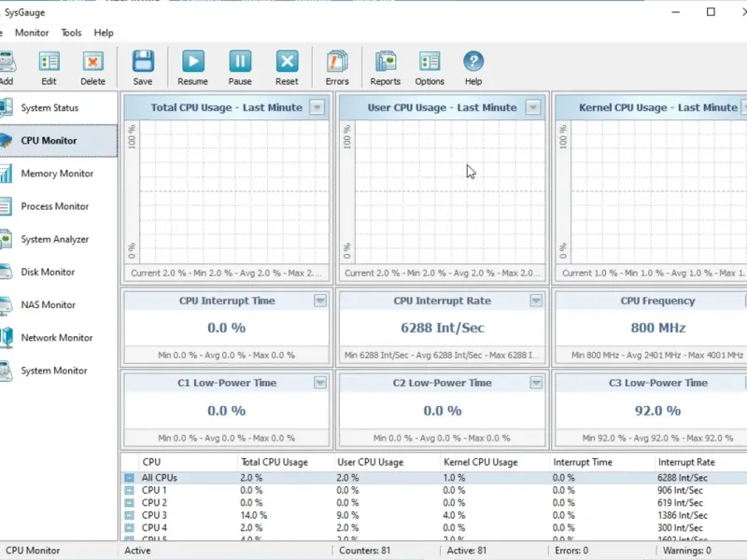
Task: Click the Edit toolbar icon
Action: (49, 62)
